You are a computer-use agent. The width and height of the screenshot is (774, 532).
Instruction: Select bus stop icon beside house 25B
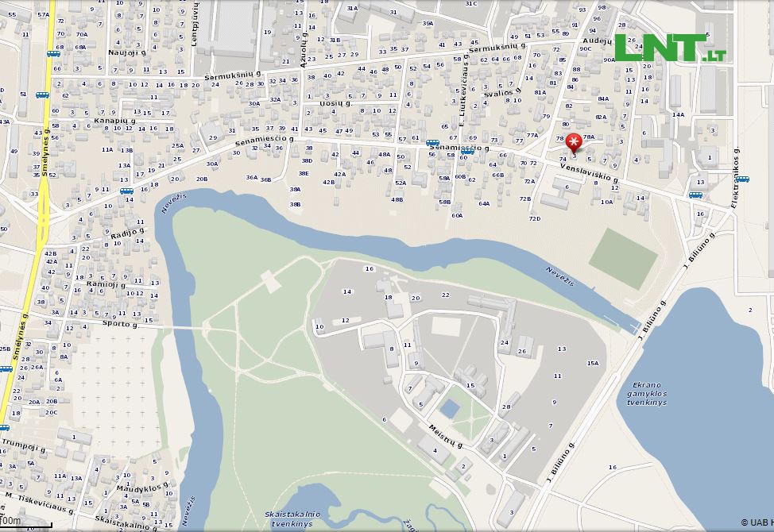[6, 368]
